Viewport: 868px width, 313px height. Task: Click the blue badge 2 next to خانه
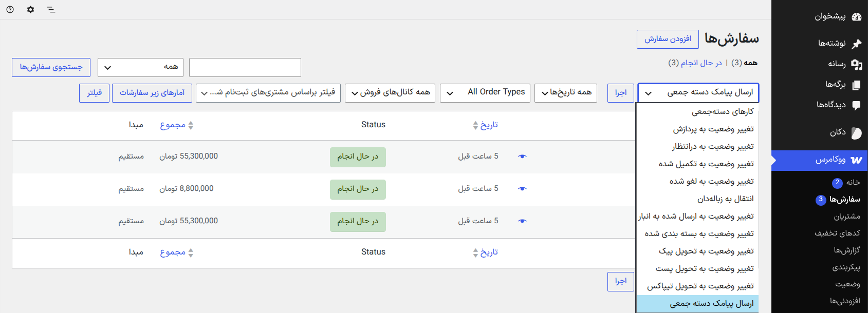837,183
